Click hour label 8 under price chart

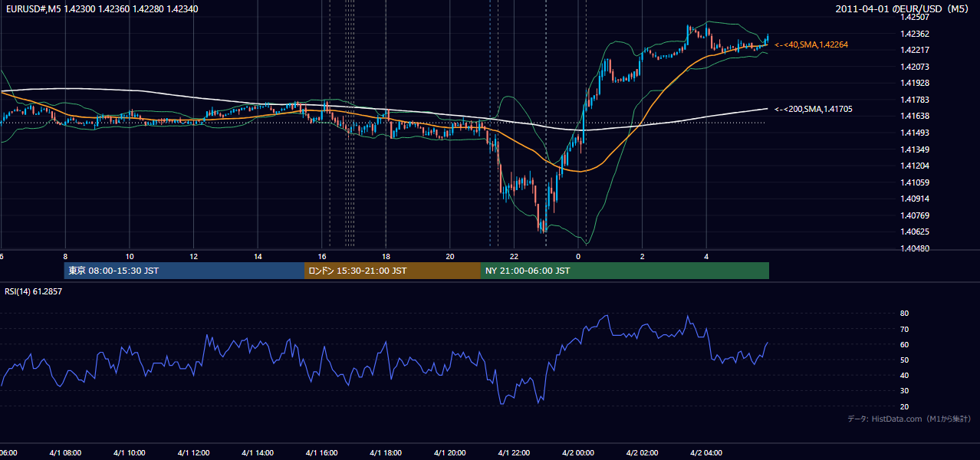(65, 257)
